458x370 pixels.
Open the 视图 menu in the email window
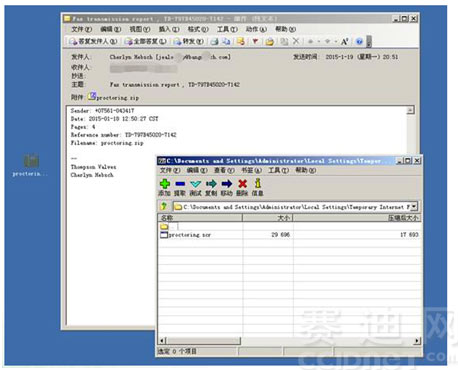point(140,29)
